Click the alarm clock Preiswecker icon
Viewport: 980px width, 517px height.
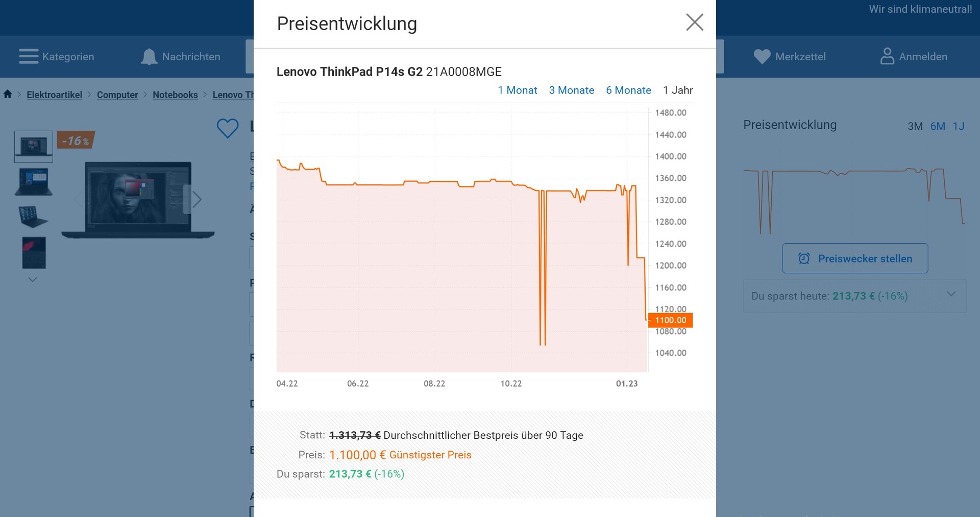pyautogui.click(x=804, y=258)
